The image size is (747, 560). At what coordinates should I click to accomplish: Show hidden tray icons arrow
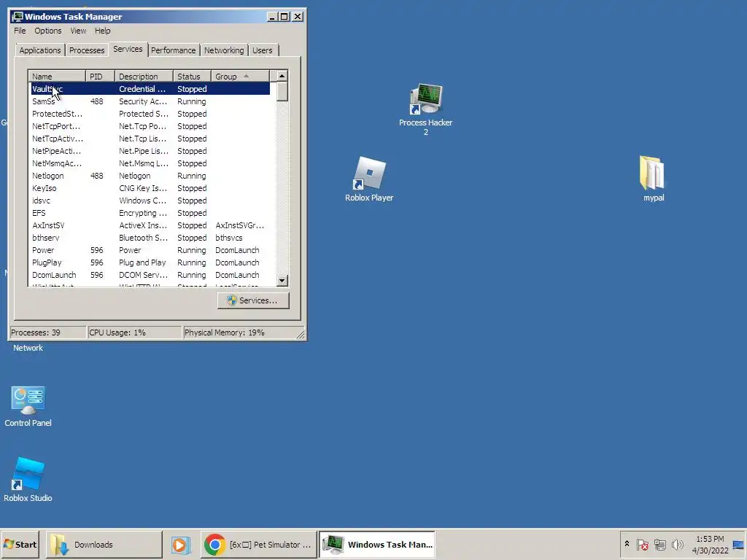coord(627,544)
